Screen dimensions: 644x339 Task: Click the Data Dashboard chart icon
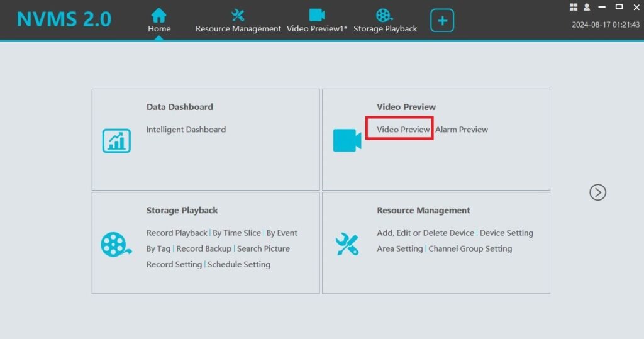click(x=116, y=140)
